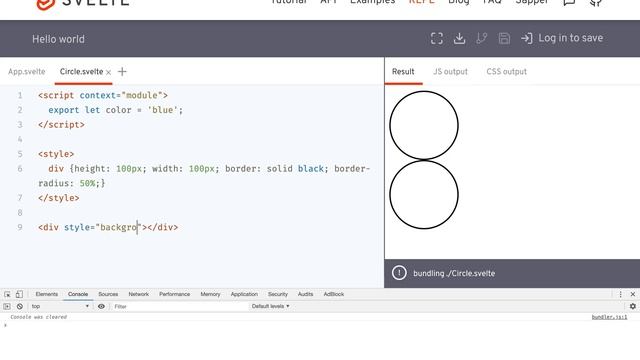Open the DevTools Audits tab
This screenshot has height=360, width=640.
tap(305, 294)
